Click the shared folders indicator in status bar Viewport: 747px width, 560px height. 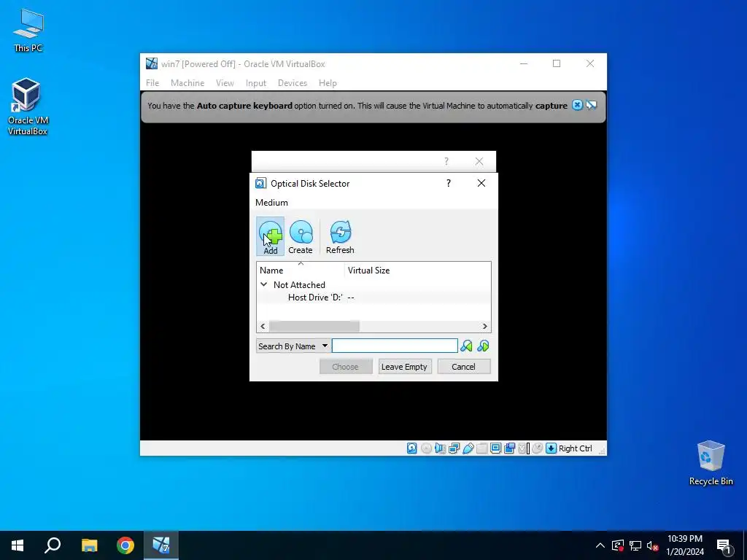pos(481,448)
